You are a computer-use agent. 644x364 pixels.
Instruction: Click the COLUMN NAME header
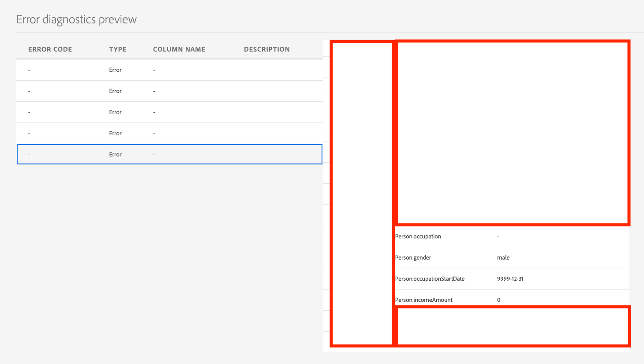click(x=179, y=49)
